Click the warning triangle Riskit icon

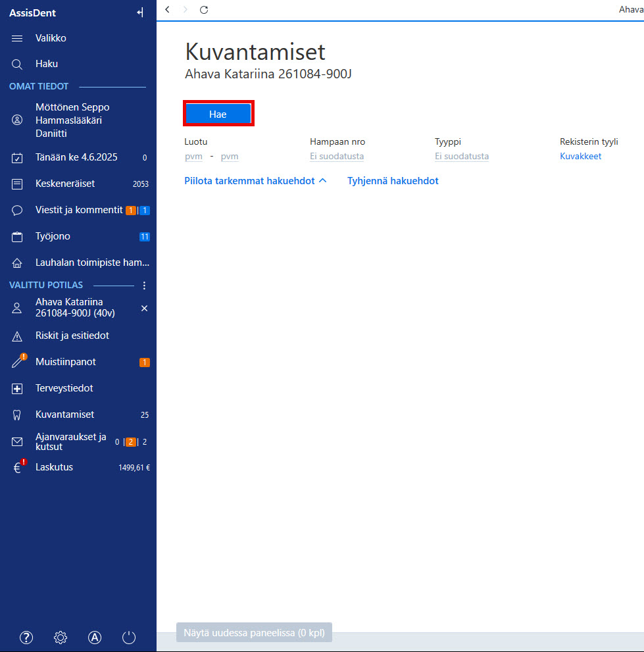[17, 336]
